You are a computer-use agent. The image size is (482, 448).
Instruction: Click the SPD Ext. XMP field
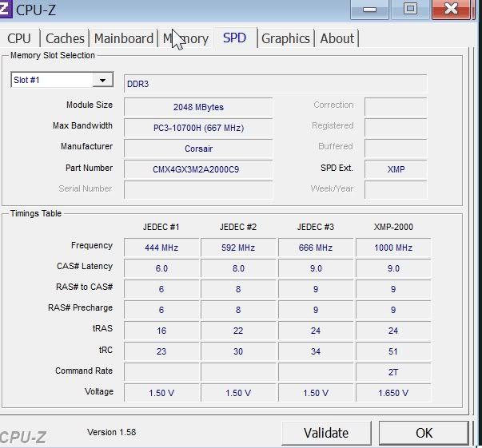pyautogui.click(x=396, y=169)
